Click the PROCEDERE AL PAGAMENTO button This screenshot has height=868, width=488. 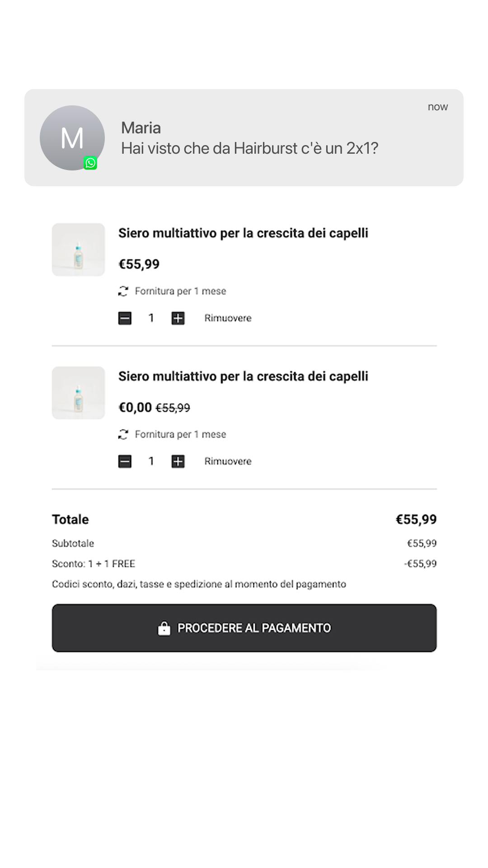click(244, 628)
